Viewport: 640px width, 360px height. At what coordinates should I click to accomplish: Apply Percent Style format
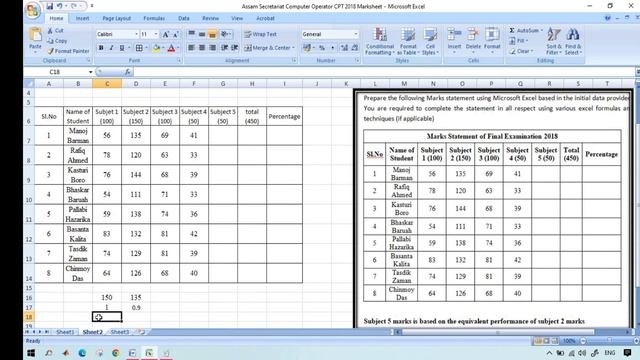(x=322, y=48)
